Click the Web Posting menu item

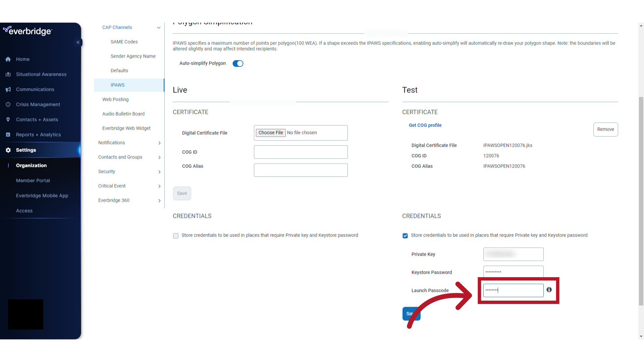click(115, 99)
